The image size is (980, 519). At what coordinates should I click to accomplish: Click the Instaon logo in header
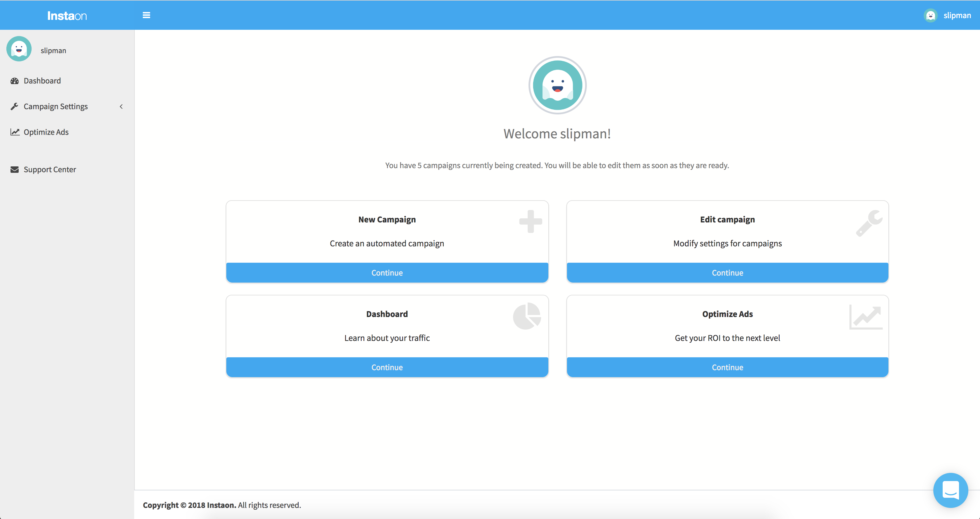(x=67, y=15)
